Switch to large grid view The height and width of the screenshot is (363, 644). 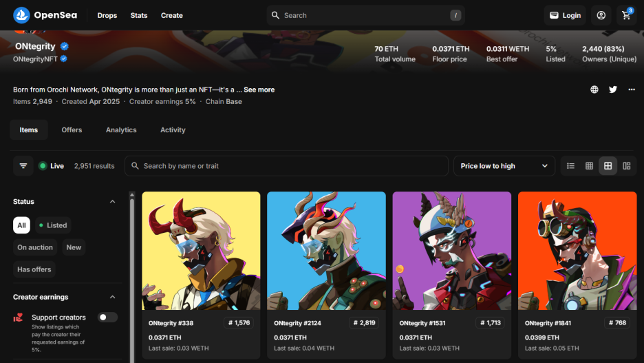tap(608, 166)
